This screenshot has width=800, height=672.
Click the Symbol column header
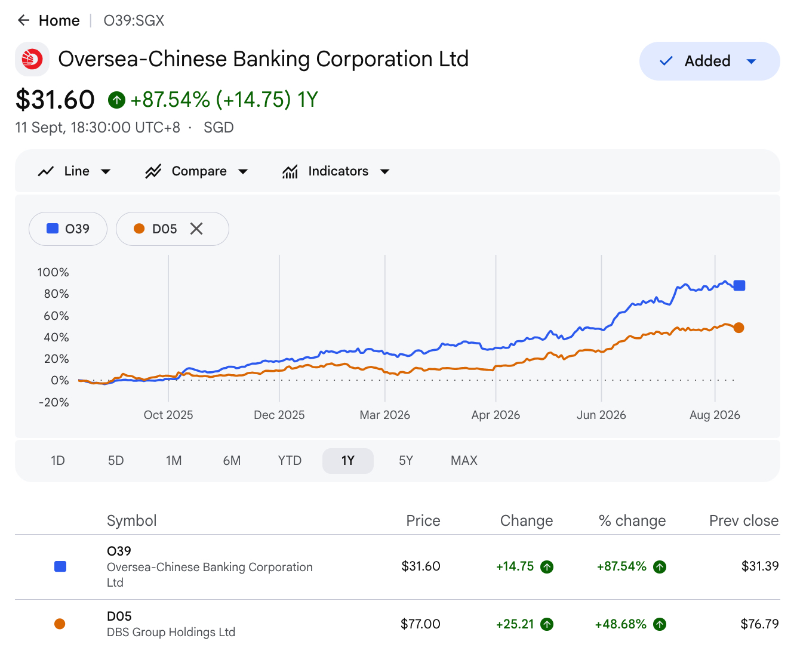click(132, 520)
